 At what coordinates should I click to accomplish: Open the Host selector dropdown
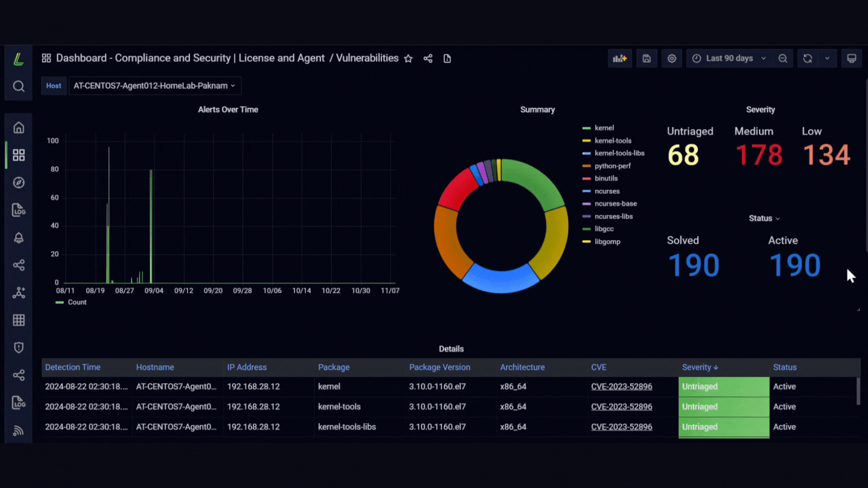155,86
